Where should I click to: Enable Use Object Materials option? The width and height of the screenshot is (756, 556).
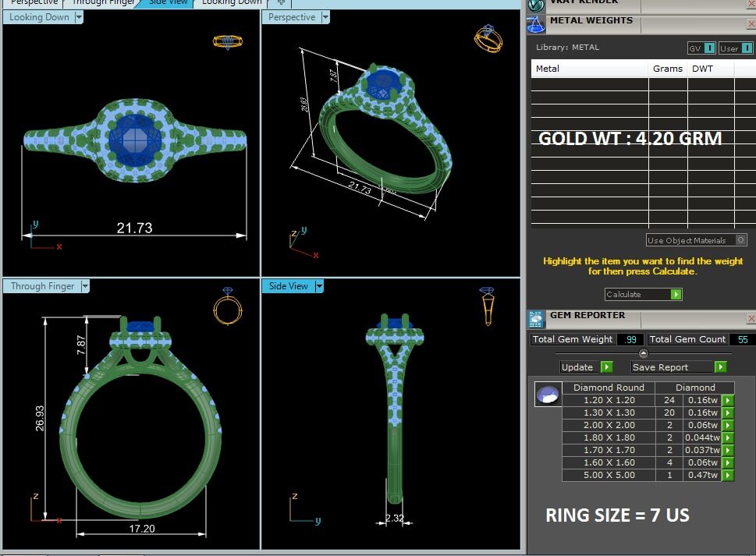tap(740, 240)
